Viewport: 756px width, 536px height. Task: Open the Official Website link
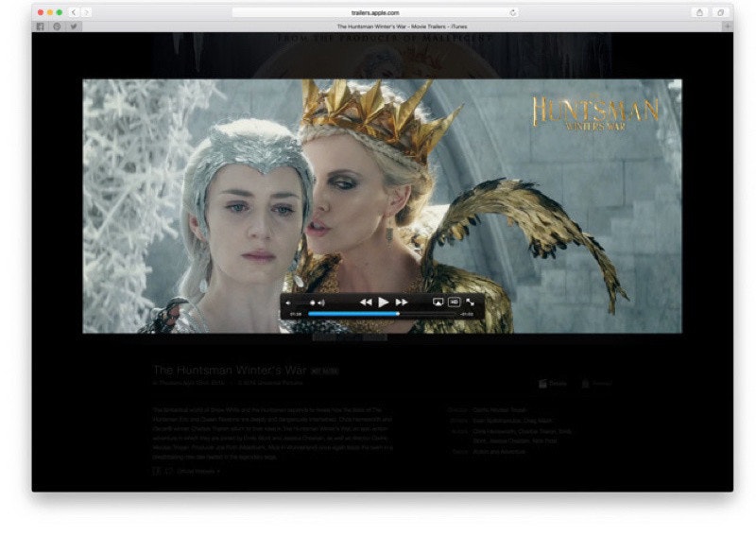[x=198, y=472]
